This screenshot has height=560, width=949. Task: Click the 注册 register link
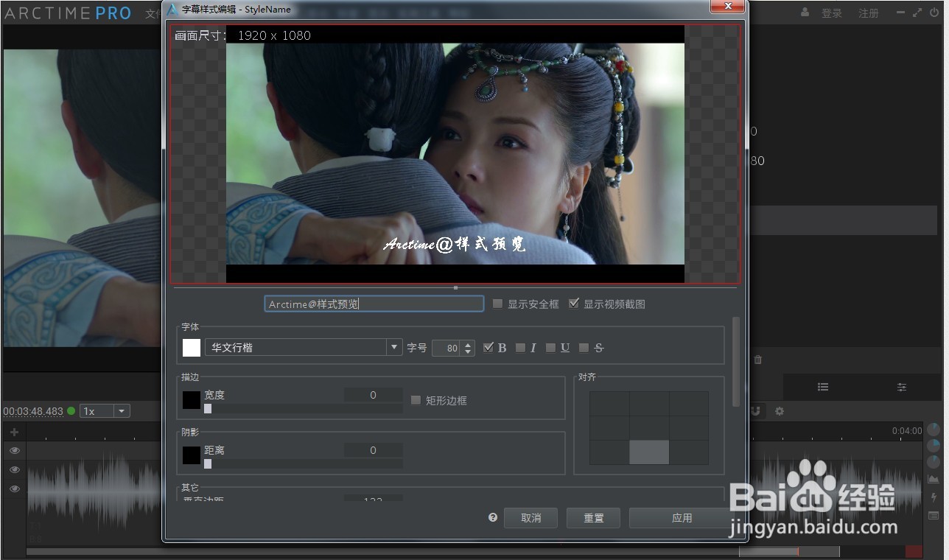869,13
